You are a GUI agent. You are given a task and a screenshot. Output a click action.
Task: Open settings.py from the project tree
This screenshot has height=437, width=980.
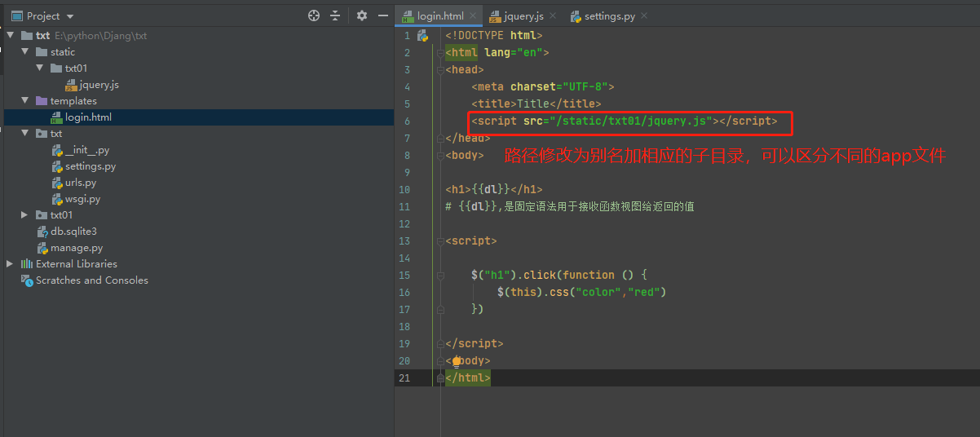click(90, 166)
